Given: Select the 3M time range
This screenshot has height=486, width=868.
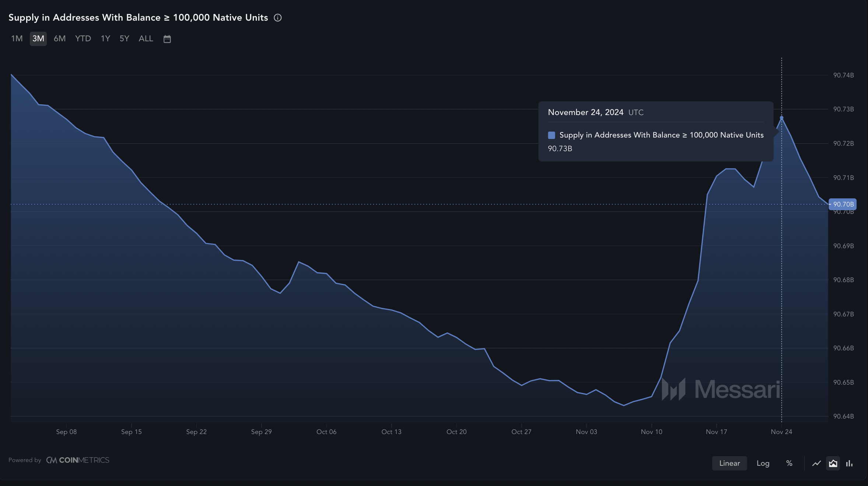Looking at the screenshot, I should coord(38,39).
